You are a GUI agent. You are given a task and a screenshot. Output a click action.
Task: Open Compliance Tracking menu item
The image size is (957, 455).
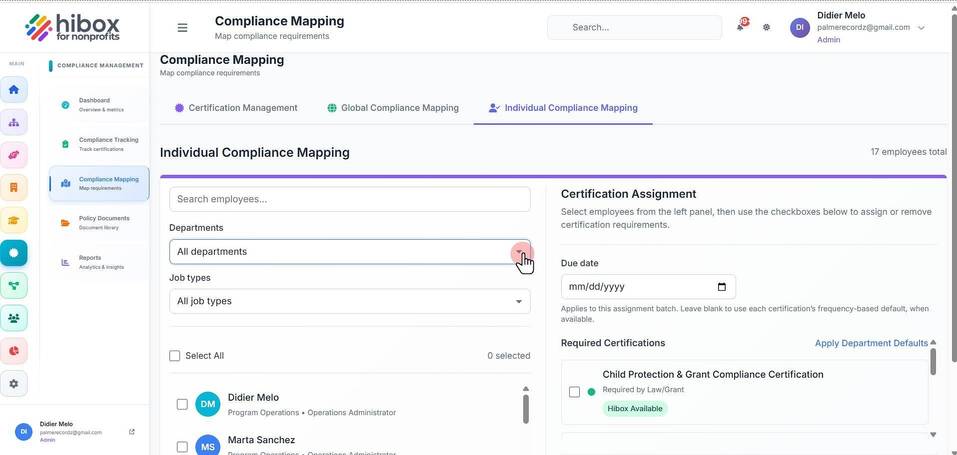(99, 144)
